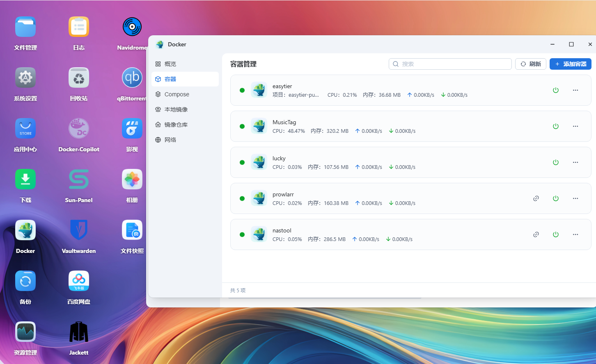
Task: Click the Docker desktop icon
Action: pos(25,230)
